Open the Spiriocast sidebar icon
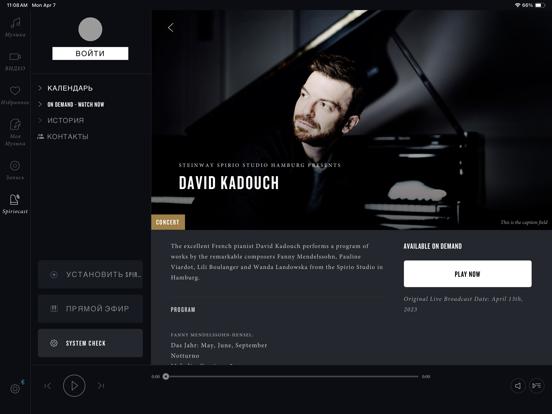Viewport: 552px width, 414px height. pos(15,200)
